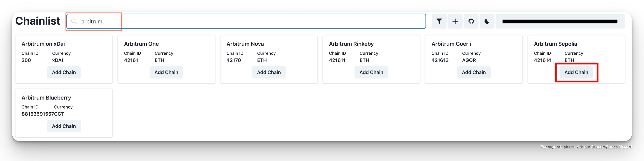This screenshot has width=644, height=161.
Task: Toggle dark mode with the moon icon
Action: pyautogui.click(x=487, y=21)
